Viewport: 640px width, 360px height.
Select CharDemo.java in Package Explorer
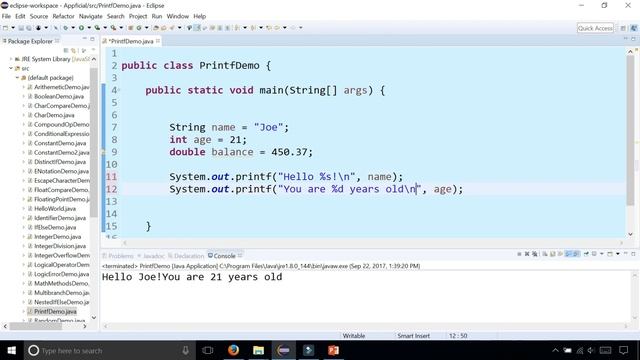[x=54, y=115]
